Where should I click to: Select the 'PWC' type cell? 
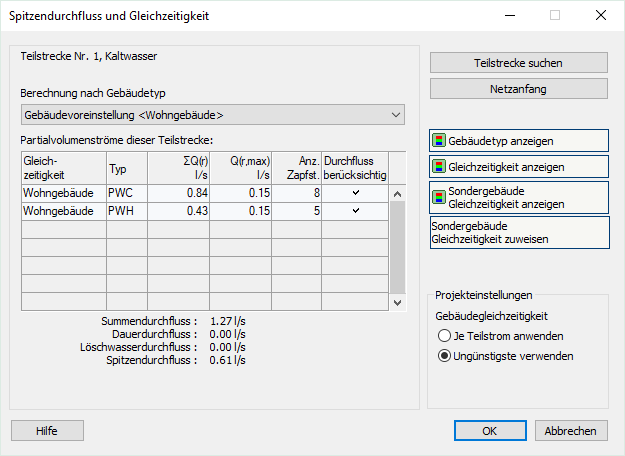pyautogui.click(x=127, y=193)
